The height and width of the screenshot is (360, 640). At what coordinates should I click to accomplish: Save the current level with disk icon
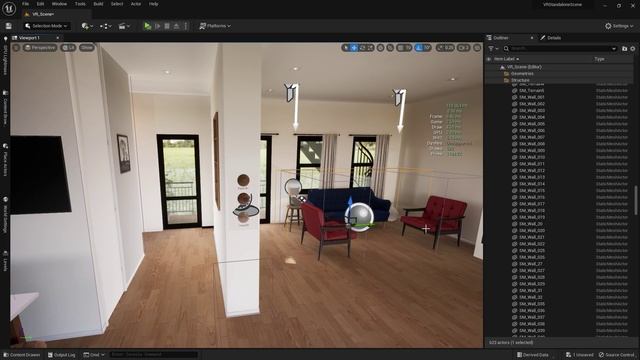coord(9,26)
